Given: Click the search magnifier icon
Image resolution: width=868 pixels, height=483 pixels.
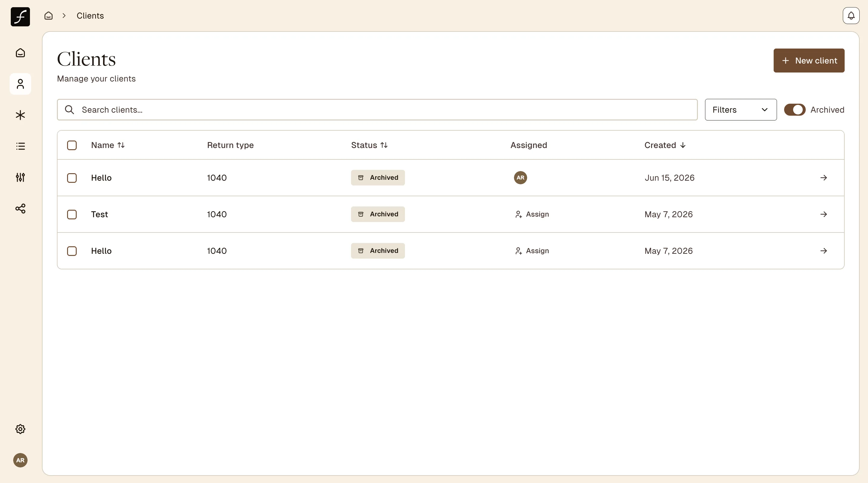Looking at the screenshot, I should [69, 110].
